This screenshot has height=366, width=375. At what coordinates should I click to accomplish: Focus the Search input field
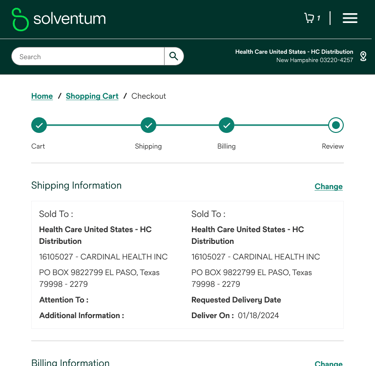coord(88,56)
